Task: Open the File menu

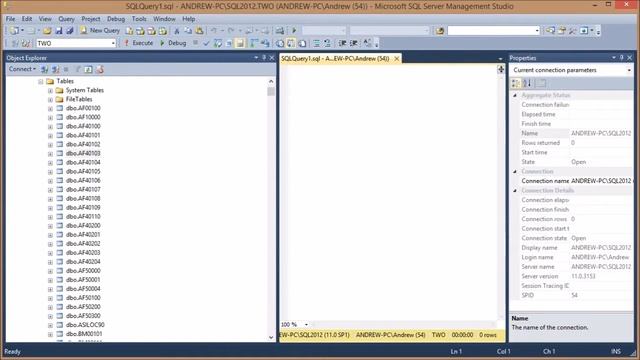Action: click(x=10, y=19)
